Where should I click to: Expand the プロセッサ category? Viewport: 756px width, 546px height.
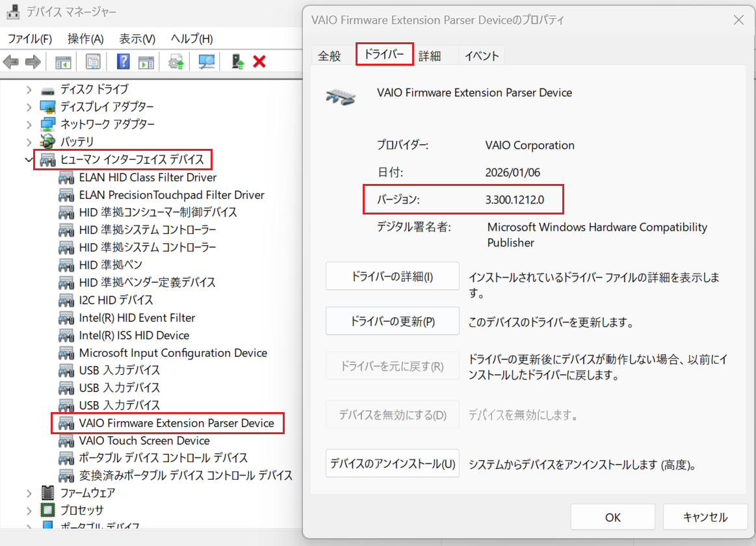click(x=29, y=510)
